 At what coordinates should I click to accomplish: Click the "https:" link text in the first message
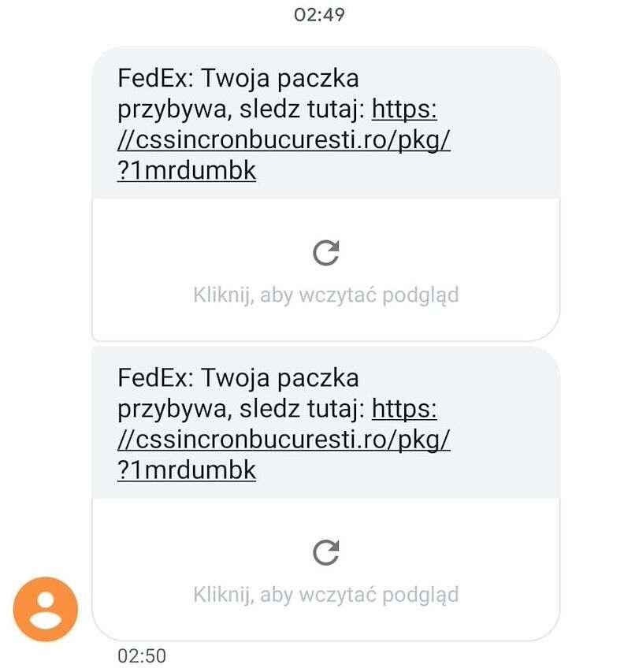pos(404,110)
